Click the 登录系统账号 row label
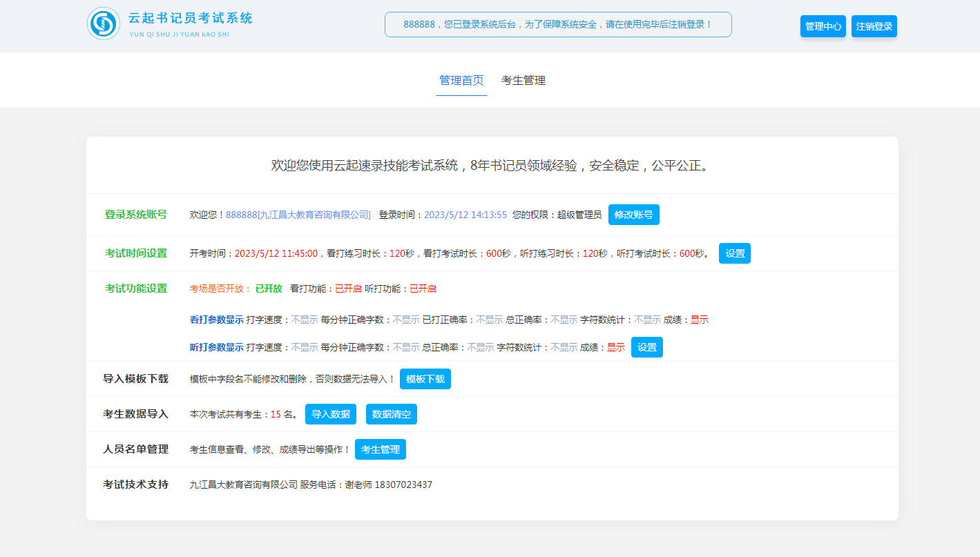This screenshot has height=557, width=980. 136,215
